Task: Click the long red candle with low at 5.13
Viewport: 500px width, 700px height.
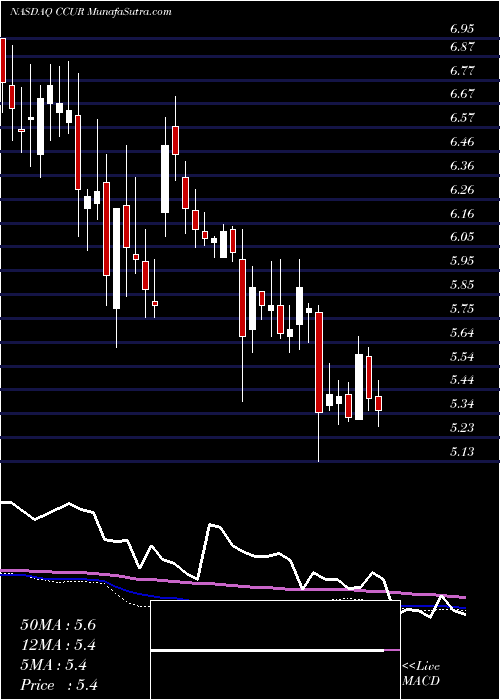Action: pyautogui.click(x=319, y=362)
